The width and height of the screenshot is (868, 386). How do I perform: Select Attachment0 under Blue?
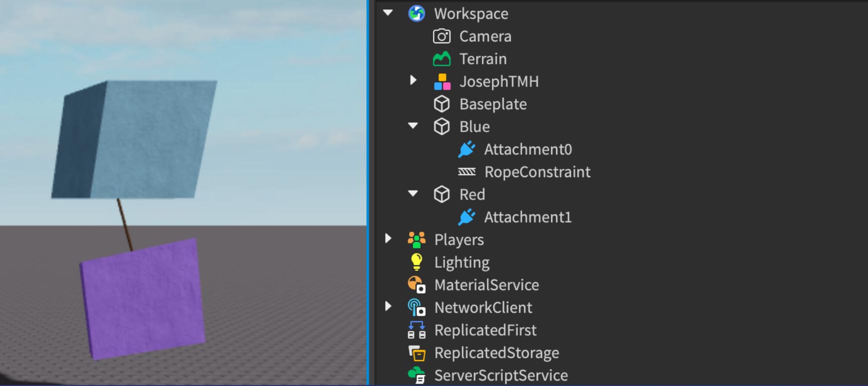pos(528,149)
